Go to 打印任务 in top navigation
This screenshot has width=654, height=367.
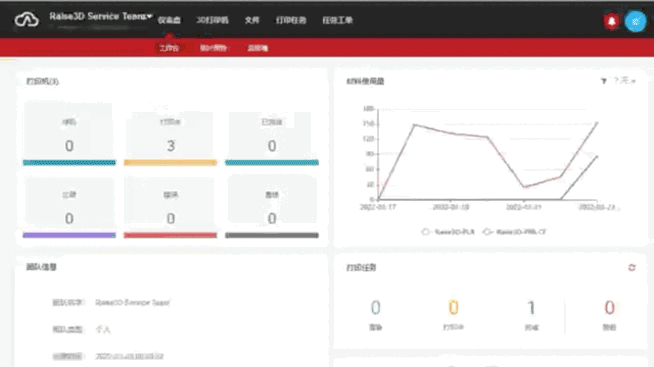pyautogui.click(x=291, y=20)
